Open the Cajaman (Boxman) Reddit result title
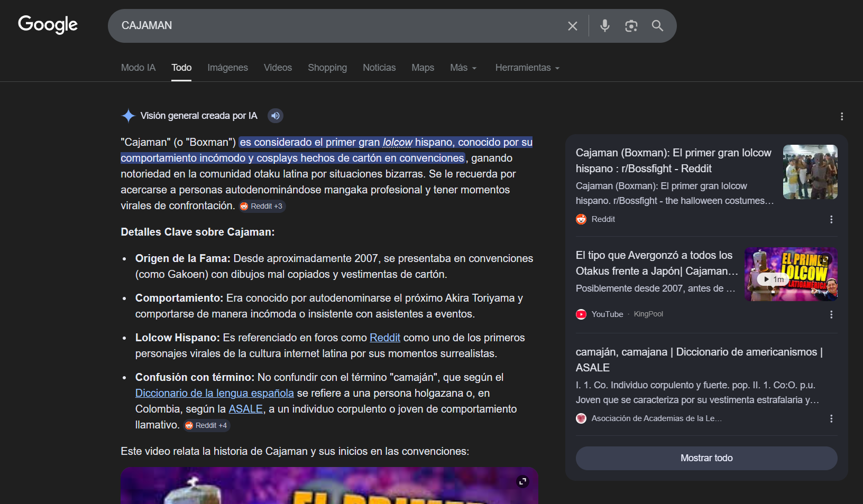Screen dimensions: 863x504 click(x=673, y=161)
